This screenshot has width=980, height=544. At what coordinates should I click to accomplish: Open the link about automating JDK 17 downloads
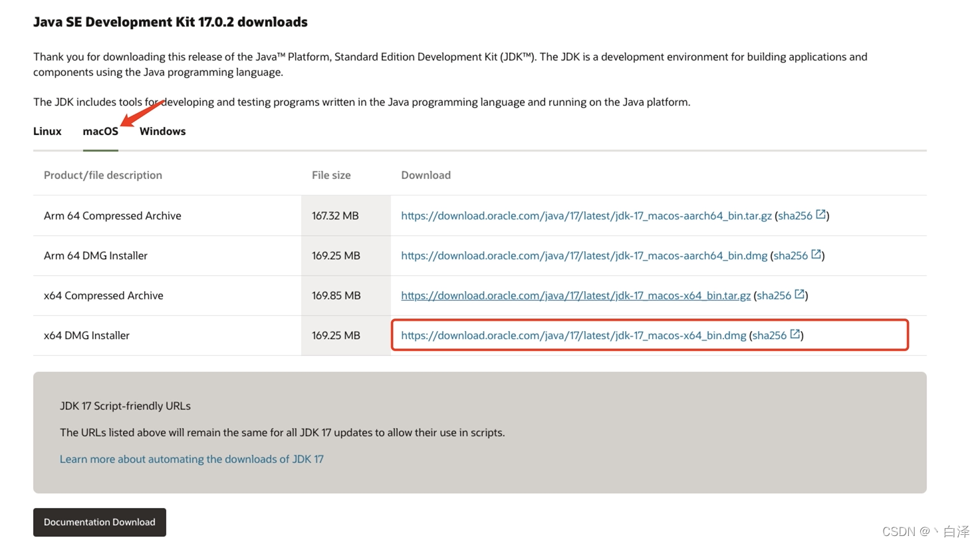[x=191, y=459]
